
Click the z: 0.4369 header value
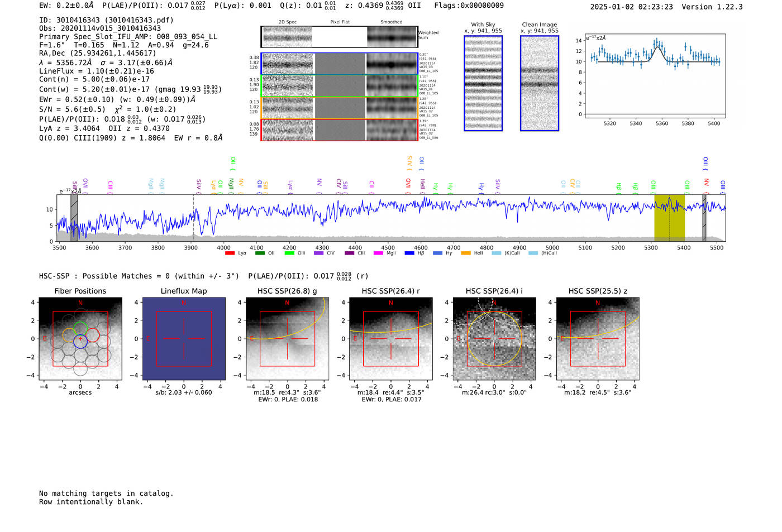[364, 6]
